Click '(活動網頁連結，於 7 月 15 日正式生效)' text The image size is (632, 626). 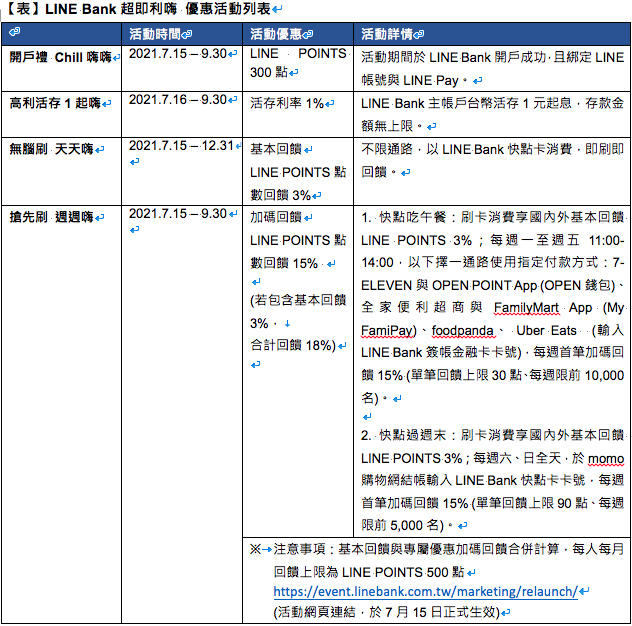coord(386,612)
